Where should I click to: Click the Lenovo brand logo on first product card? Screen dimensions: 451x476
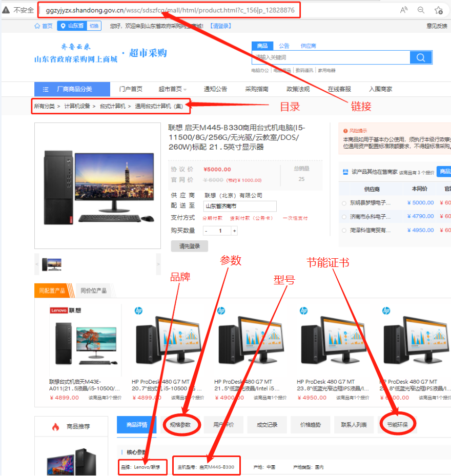pyautogui.click(x=66, y=311)
